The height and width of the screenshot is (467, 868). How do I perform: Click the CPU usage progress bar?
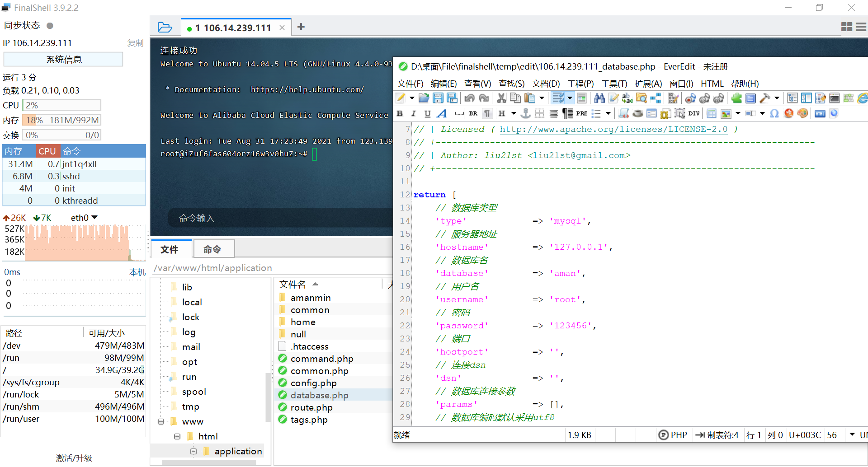point(61,105)
